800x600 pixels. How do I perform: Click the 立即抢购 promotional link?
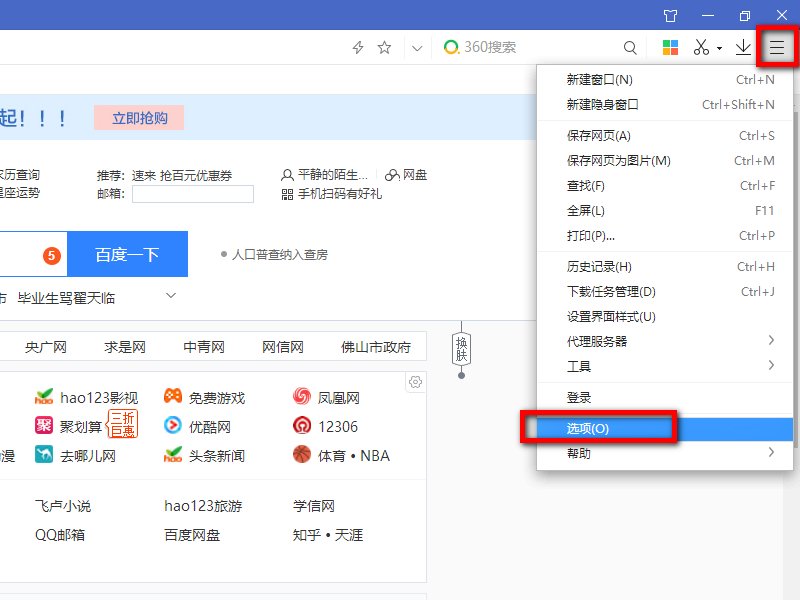pyautogui.click(x=139, y=118)
